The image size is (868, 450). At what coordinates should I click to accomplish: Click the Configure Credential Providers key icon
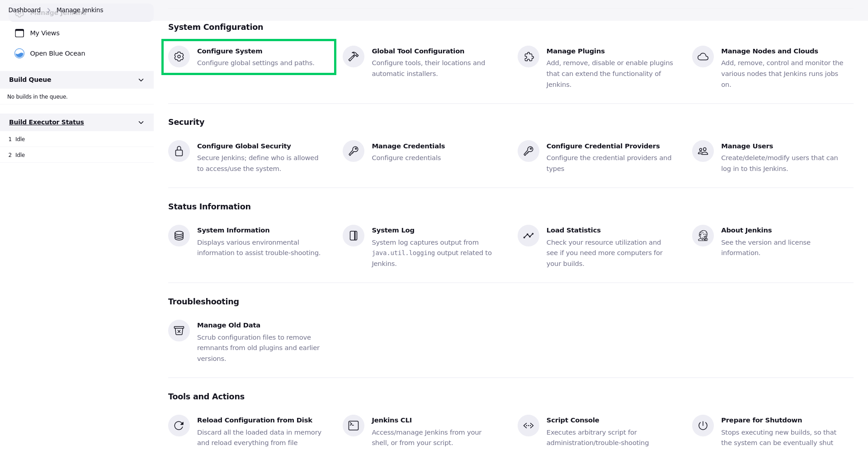click(528, 151)
